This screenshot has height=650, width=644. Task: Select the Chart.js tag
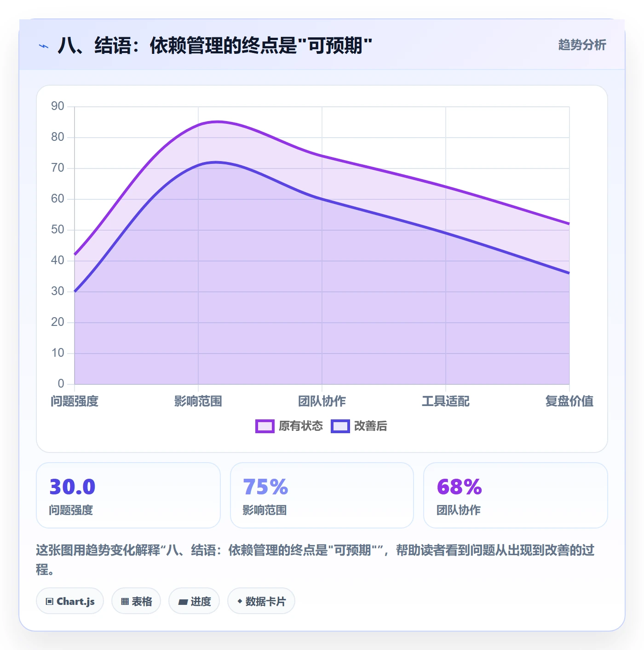[x=70, y=601]
